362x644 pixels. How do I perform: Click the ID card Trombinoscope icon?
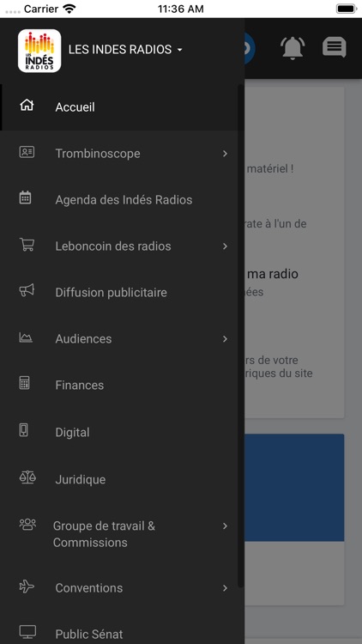[27, 152]
